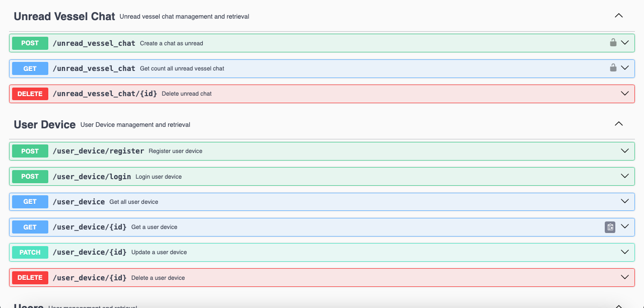
Task: Open the /user_device/register endpoint path
Action: 98,151
